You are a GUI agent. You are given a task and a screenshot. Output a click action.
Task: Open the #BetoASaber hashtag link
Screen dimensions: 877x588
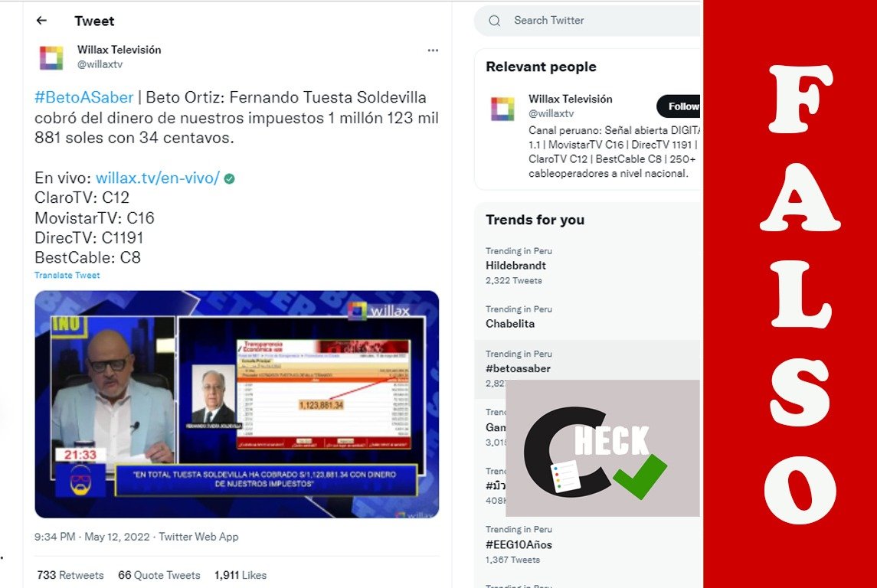click(x=84, y=97)
